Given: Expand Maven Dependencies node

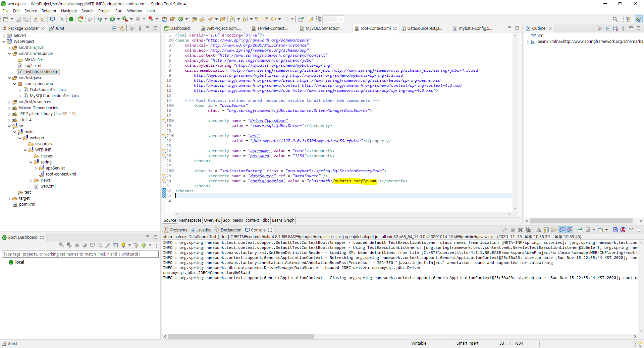Looking at the screenshot, I should coord(9,108).
